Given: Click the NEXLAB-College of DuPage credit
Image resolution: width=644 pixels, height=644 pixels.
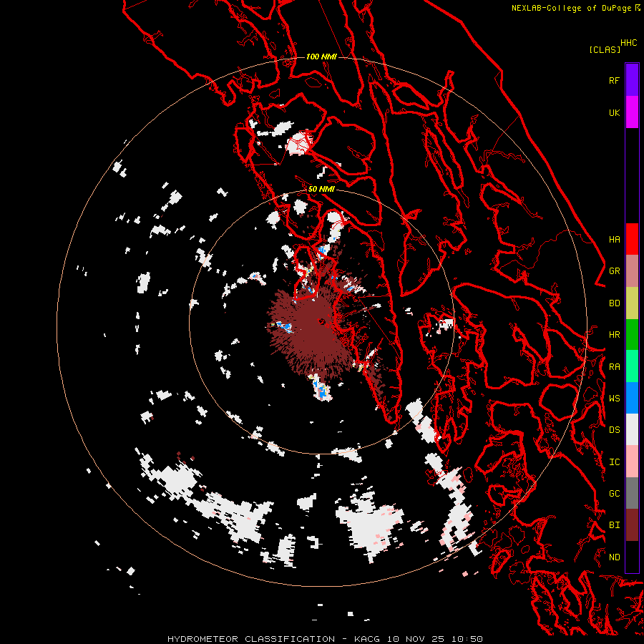Looking at the screenshot, I should (571, 8).
